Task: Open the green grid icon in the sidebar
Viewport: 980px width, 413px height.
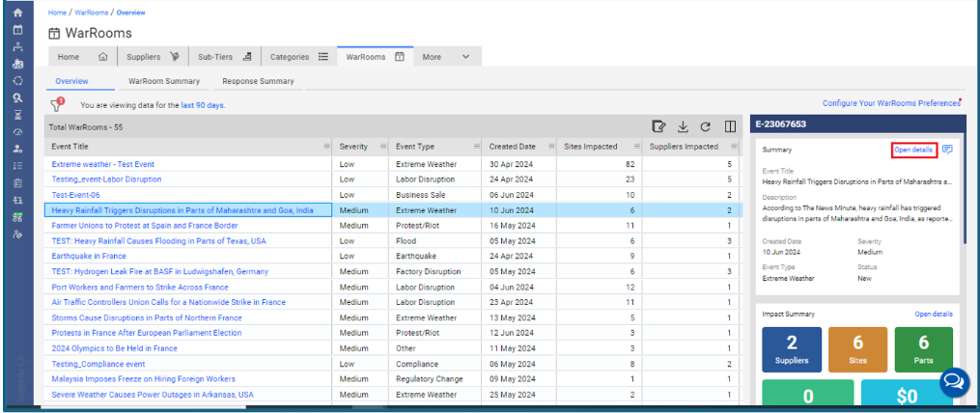Action: [x=18, y=217]
